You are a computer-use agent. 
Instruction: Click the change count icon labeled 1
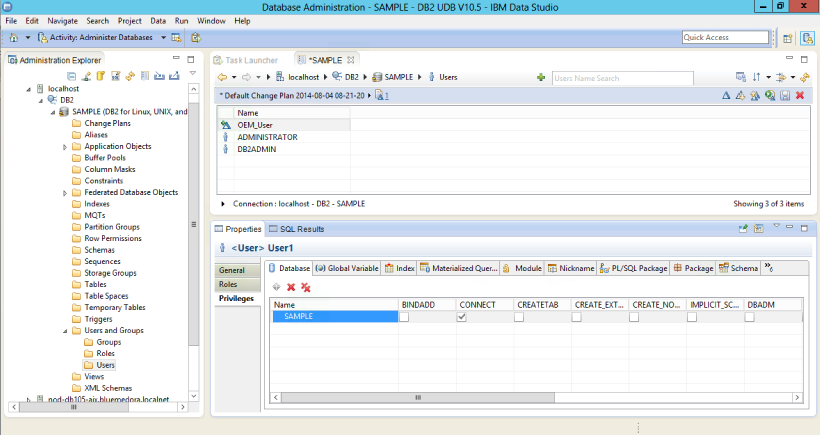click(382, 96)
